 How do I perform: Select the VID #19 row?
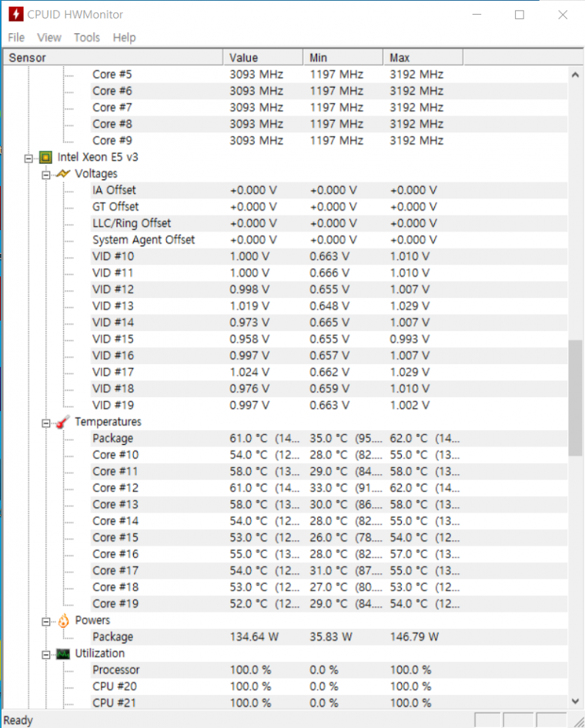pos(329,406)
